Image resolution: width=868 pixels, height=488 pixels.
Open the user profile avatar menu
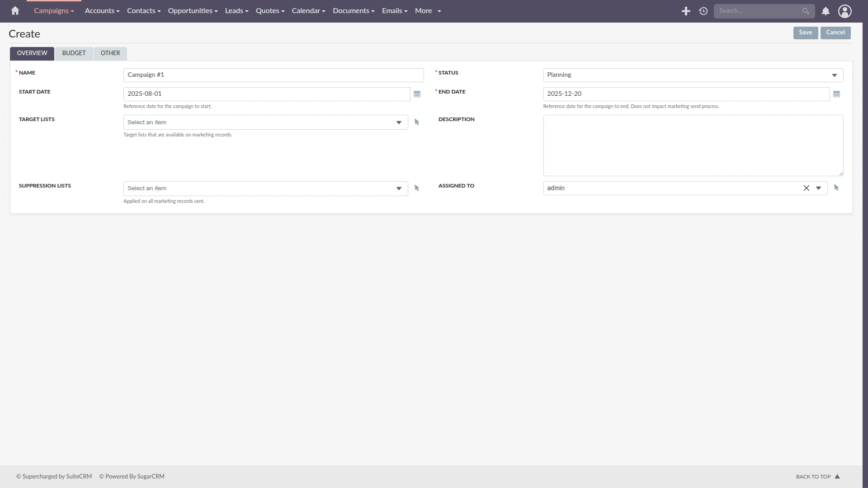(844, 11)
